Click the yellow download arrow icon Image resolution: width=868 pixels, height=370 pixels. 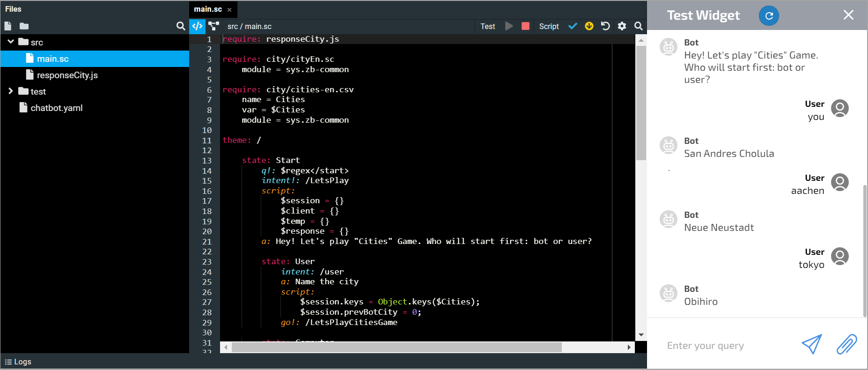[x=589, y=26]
